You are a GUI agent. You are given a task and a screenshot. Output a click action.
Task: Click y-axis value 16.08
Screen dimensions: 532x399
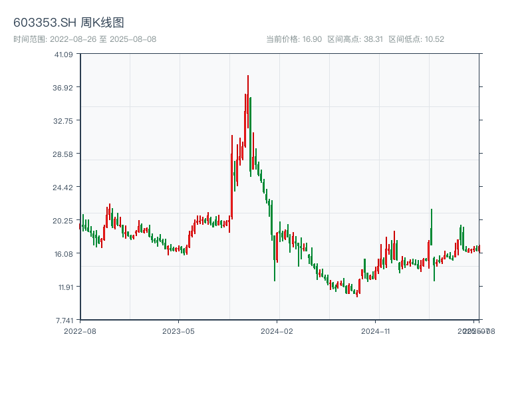tap(64, 254)
